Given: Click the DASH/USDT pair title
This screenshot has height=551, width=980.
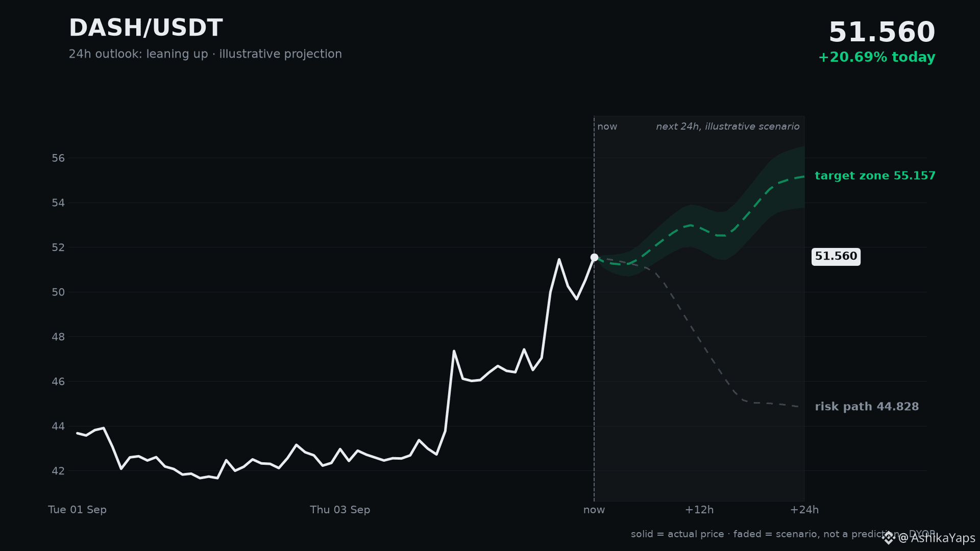Looking at the screenshot, I should click(x=145, y=28).
